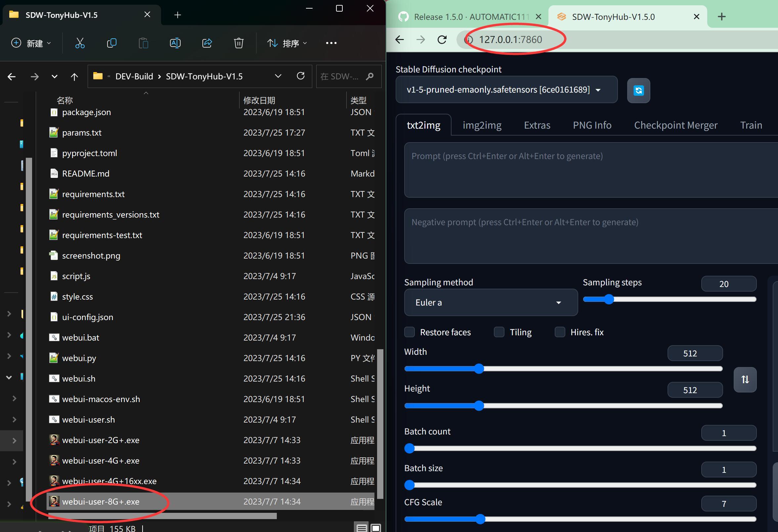Expand the address bar path history chevron
Viewport: 778px width, 532px height.
point(278,76)
